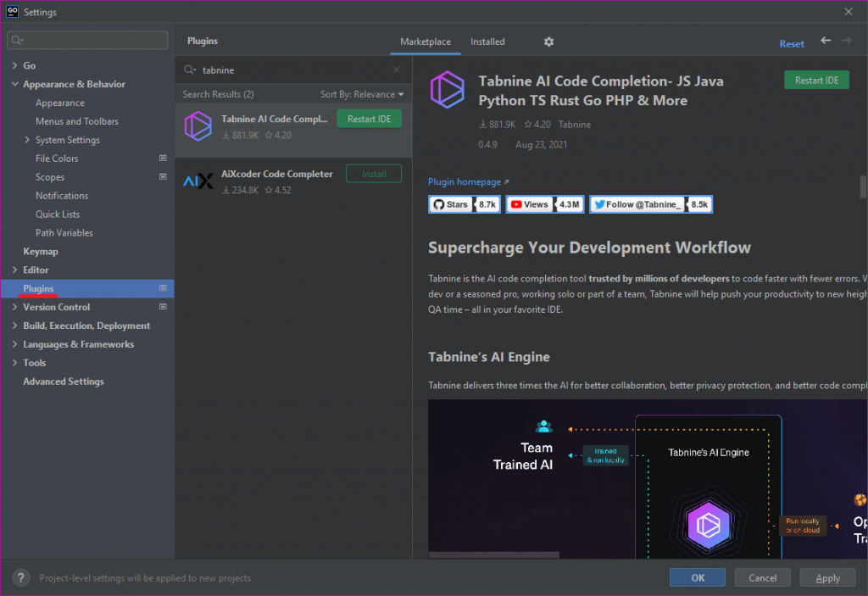Expand the Version Control section
868x596 pixels.
point(14,307)
